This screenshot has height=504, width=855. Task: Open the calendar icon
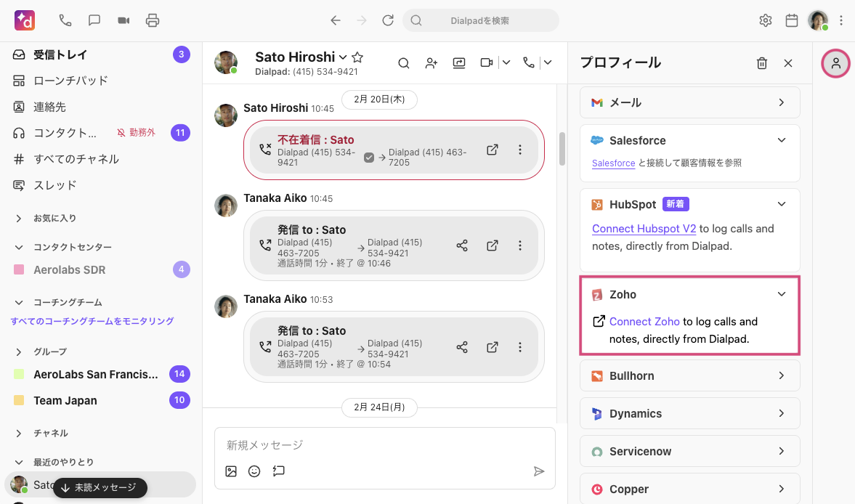pyautogui.click(x=792, y=21)
